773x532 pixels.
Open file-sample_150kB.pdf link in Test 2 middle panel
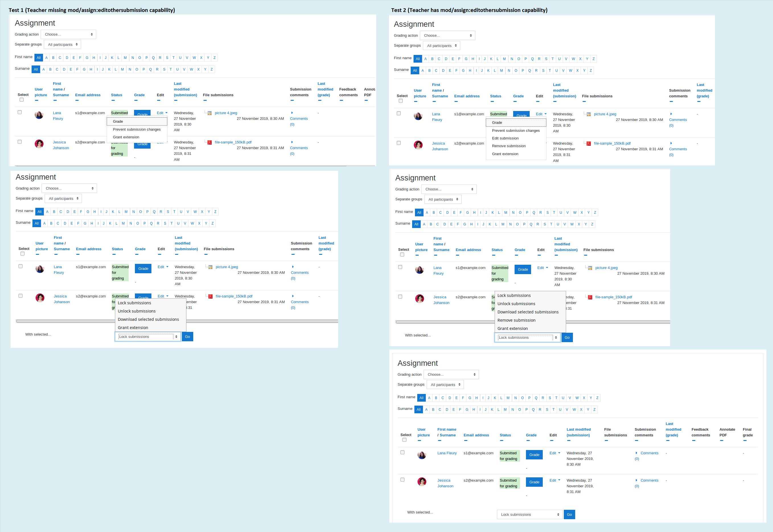click(x=613, y=297)
